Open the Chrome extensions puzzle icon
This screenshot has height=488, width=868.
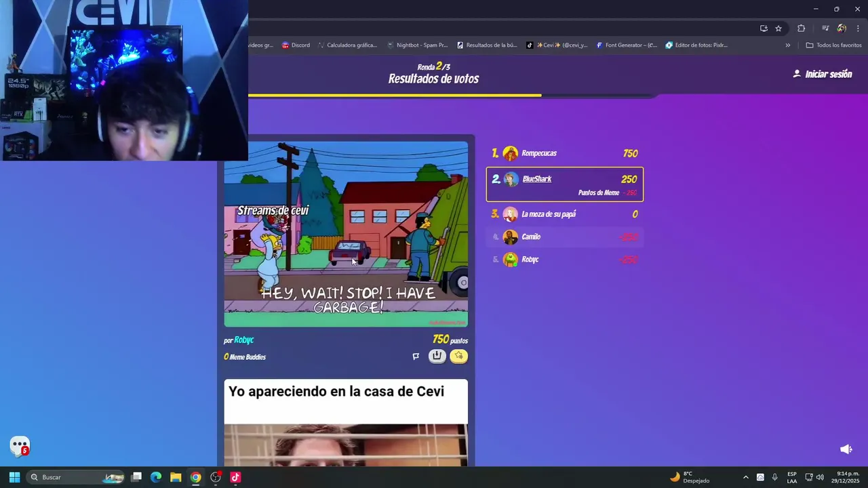point(802,28)
